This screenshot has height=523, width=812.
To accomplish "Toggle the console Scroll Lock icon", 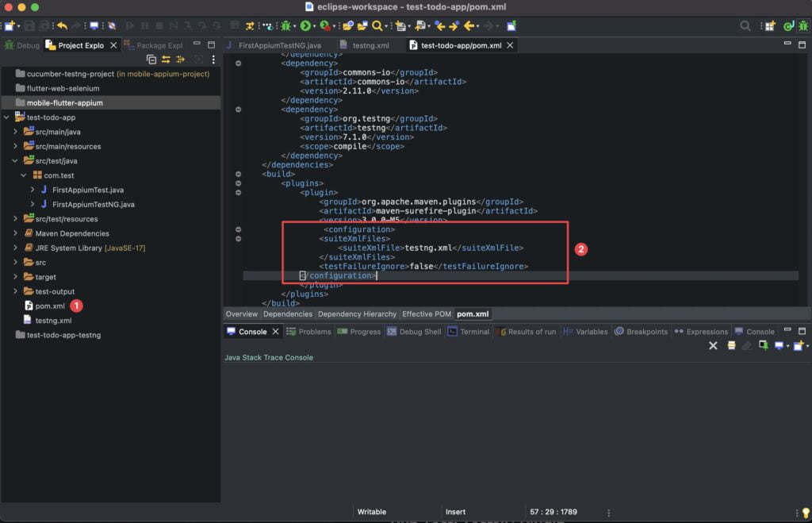I will tap(731, 345).
